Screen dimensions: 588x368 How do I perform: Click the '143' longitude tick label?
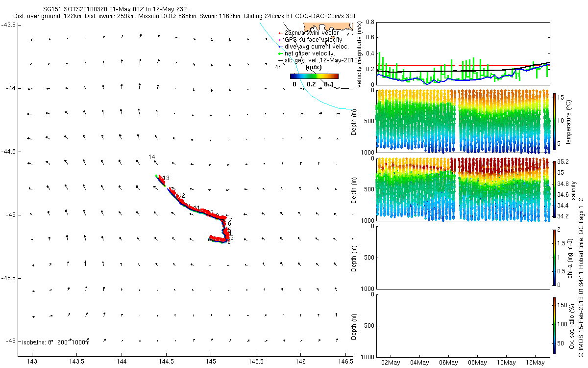(x=32, y=362)
